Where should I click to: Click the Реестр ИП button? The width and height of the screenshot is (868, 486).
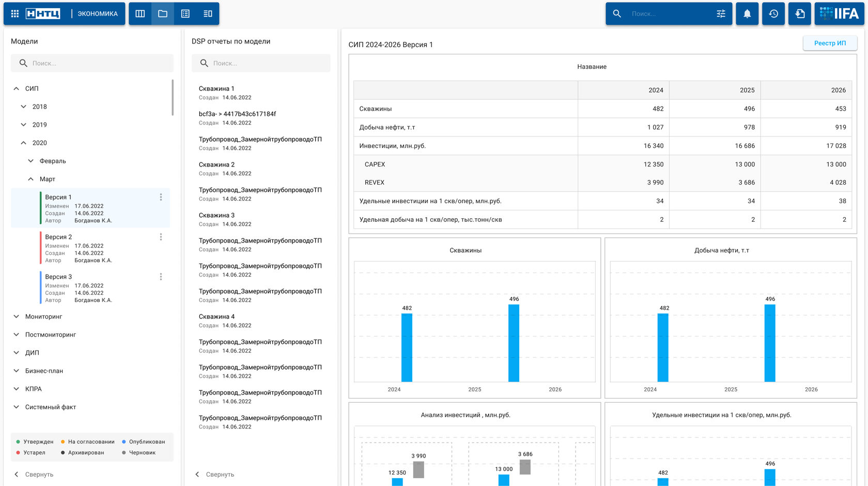[830, 43]
